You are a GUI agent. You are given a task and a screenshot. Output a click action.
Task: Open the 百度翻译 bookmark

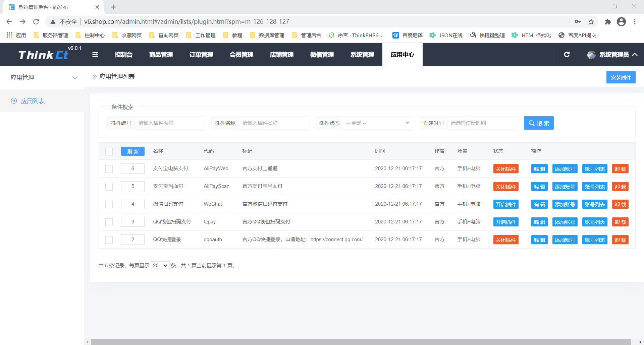(408, 36)
